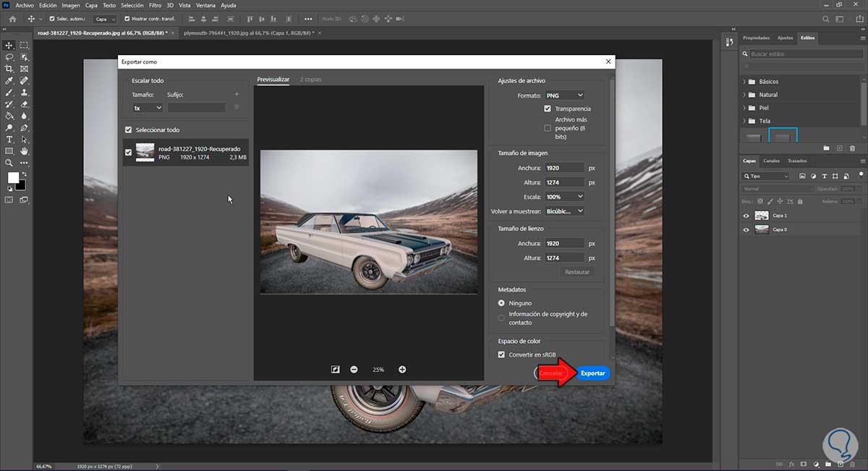868x471 pixels.
Task: Switch to the Canales tab
Action: tap(772, 161)
